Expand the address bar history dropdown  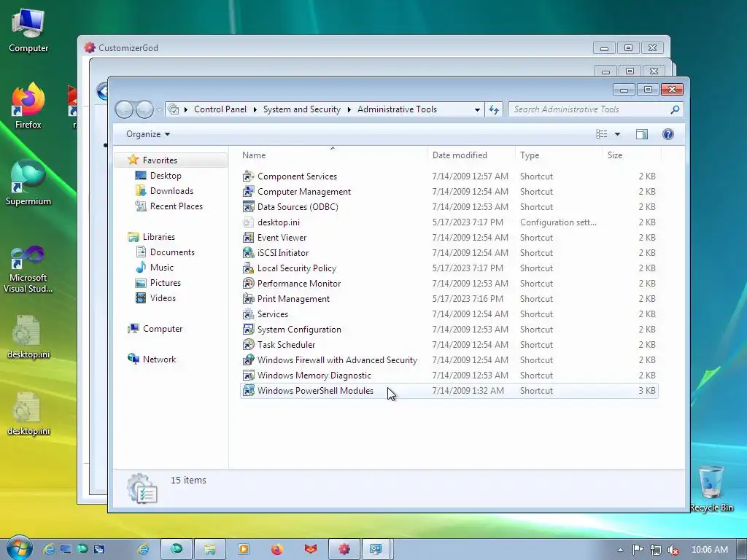coord(477,109)
